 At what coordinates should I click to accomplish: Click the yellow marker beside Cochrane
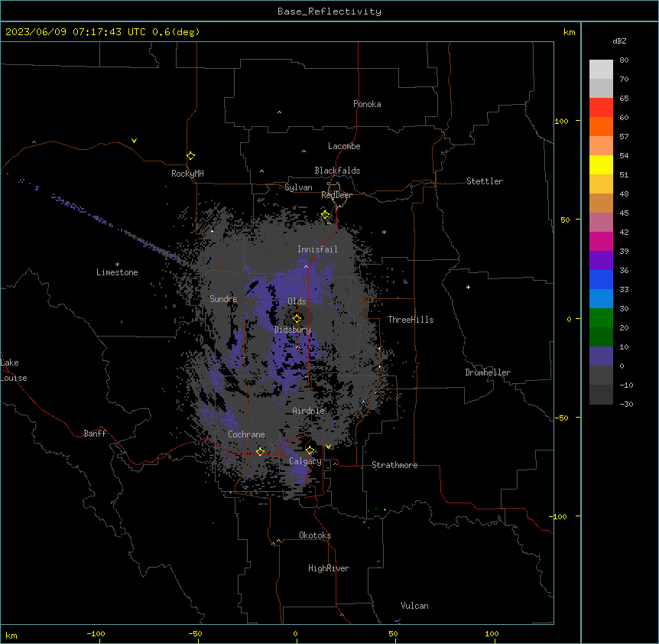pos(261,451)
